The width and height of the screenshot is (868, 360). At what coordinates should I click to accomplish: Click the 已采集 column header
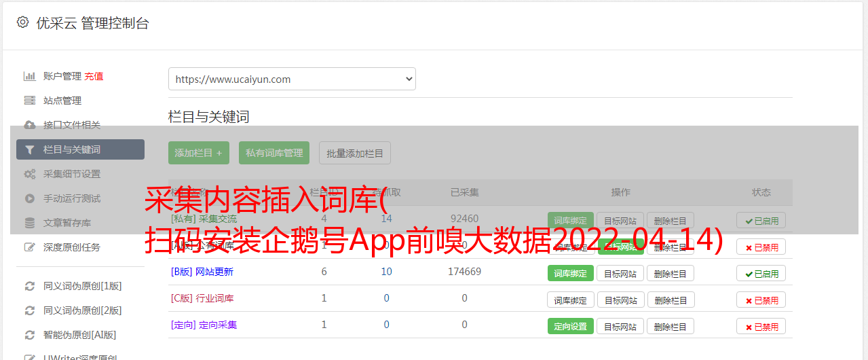click(465, 192)
